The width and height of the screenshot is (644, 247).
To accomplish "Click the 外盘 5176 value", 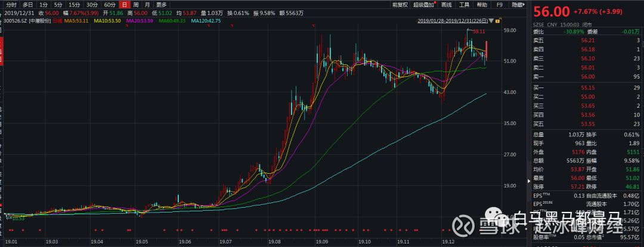I will point(578,152).
